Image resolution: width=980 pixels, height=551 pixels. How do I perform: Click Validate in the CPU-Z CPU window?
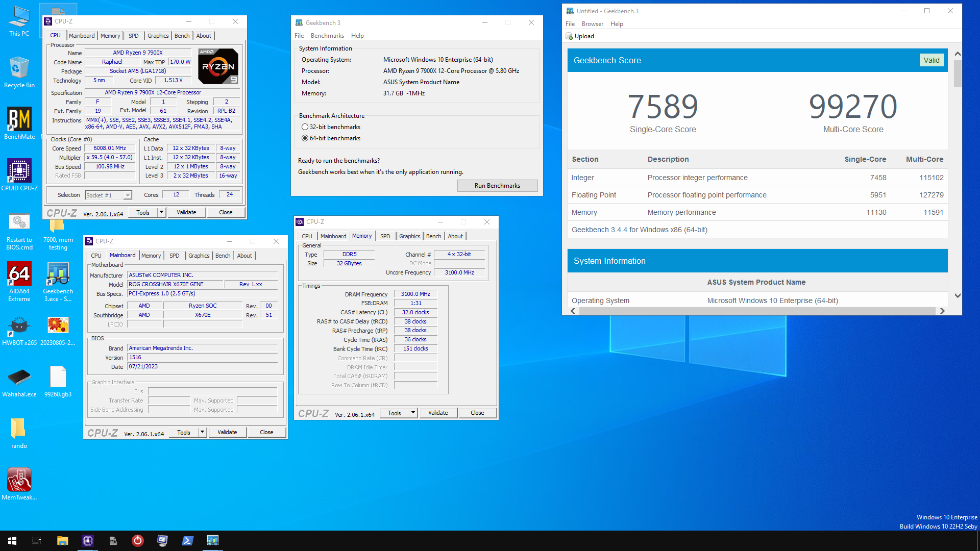pos(186,212)
